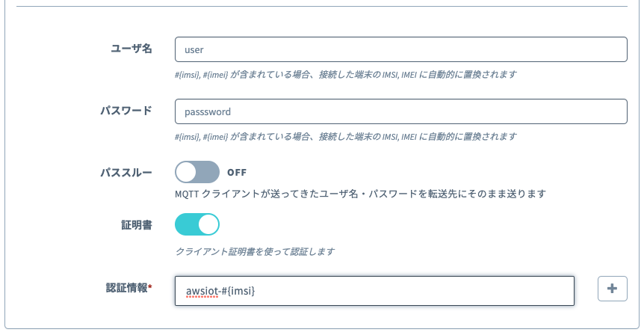Select the パスワード field label
The image size is (644, 335).
[x=126, y=111]
